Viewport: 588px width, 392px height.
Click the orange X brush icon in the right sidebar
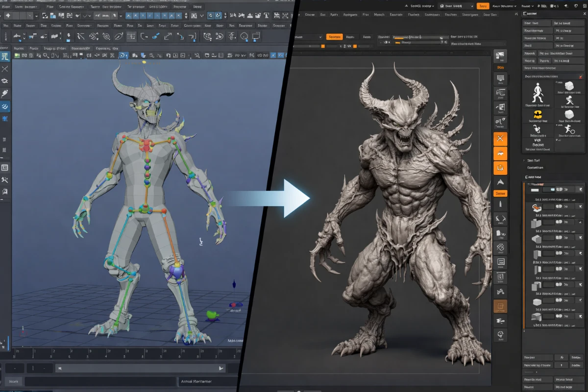[x=500, y=138]
